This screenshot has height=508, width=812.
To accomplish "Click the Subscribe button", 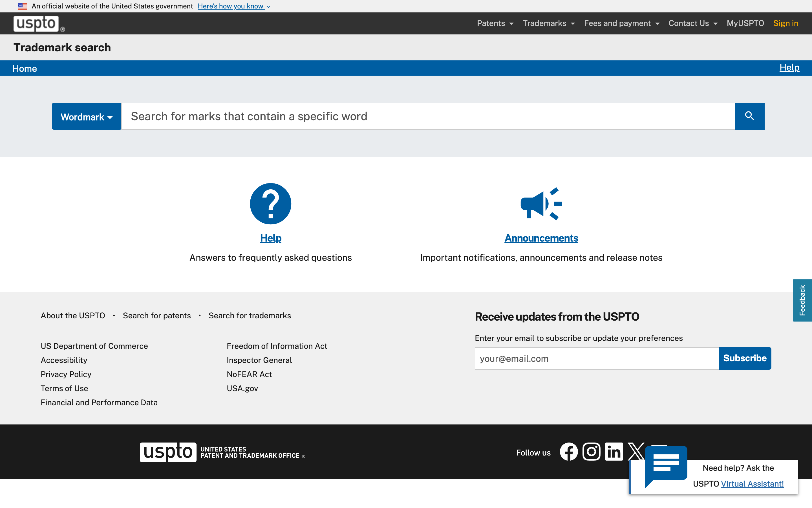I will 745,358.
